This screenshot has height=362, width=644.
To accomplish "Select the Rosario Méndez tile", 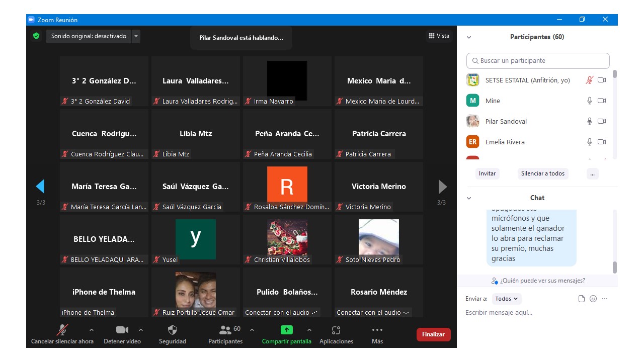I will tap(379, 292).
